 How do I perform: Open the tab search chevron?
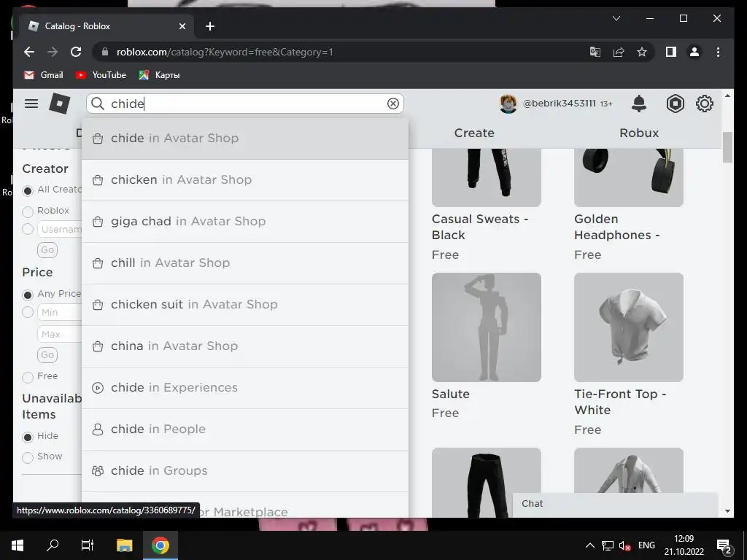coord(616,18)
